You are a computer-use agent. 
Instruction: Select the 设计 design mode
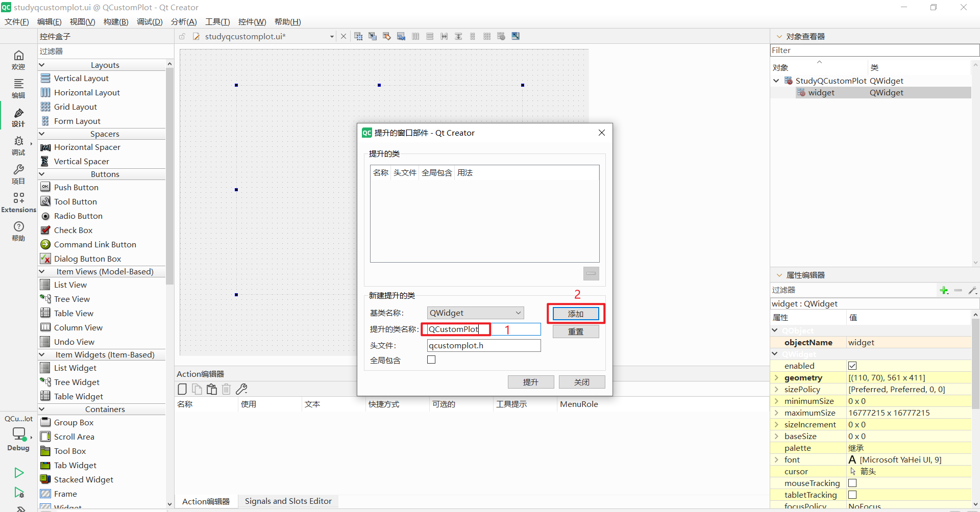(18, 117)
